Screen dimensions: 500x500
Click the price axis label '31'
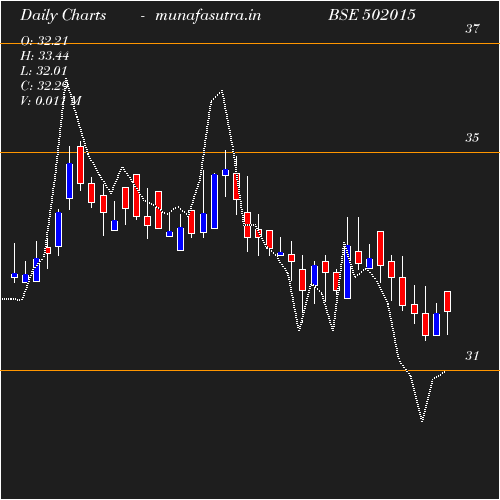[x=472, y=356]
